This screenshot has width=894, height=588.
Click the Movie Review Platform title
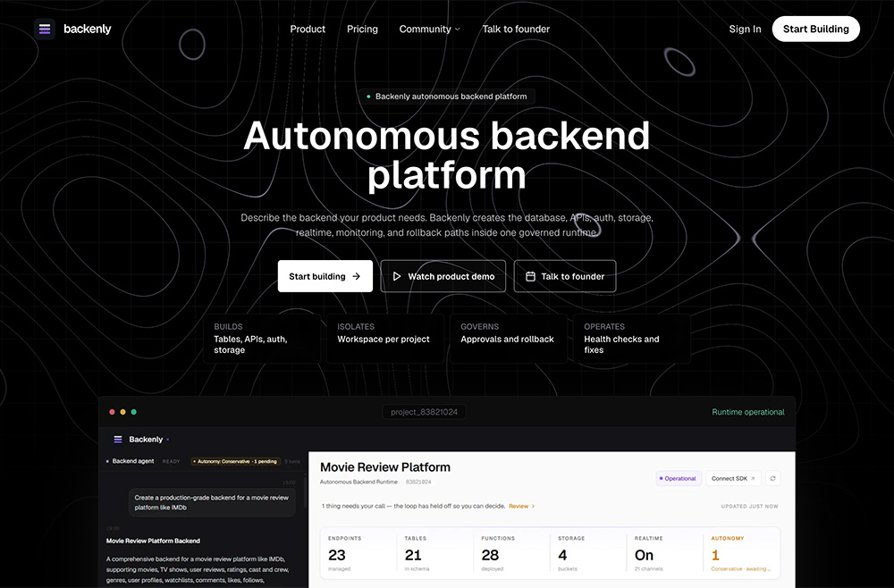tap(384, 467)
